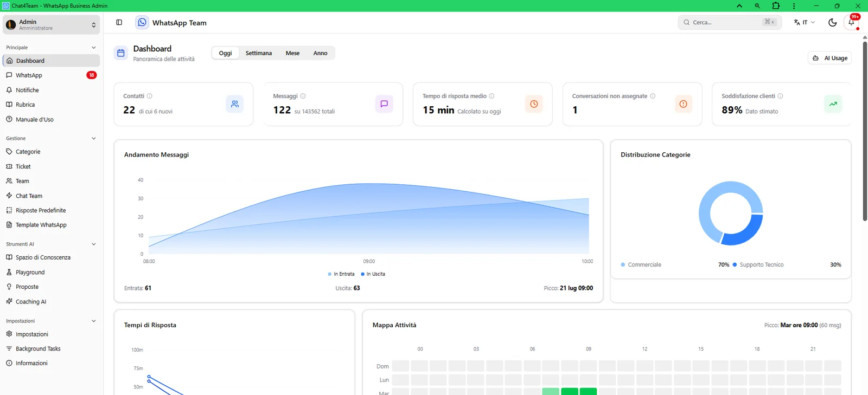Click 'Picco: 21 lug 09:00' text

569,288
